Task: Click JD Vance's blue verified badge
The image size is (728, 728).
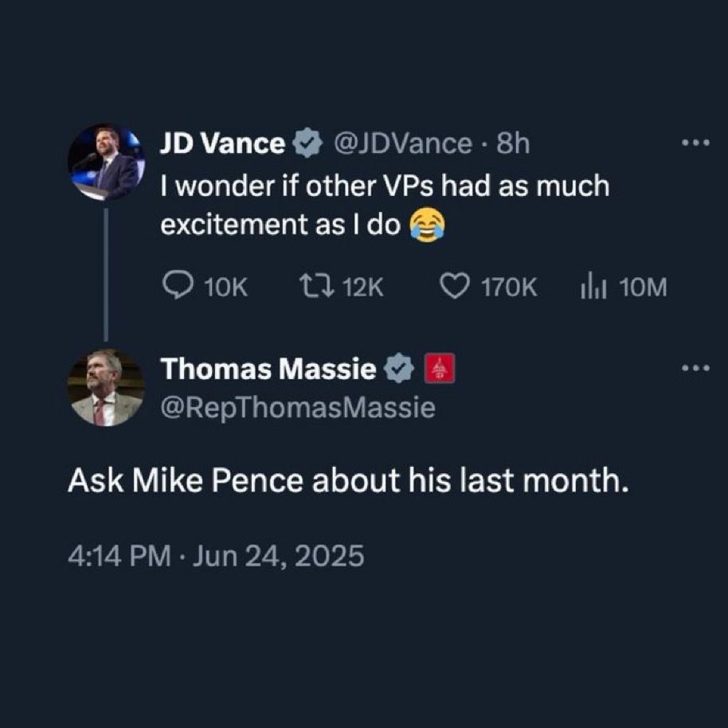Action: pyautogui.click(x=306, y=144)
